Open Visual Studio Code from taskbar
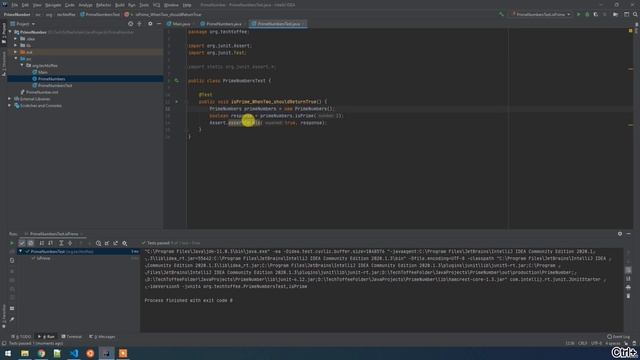 [x=74, y=353]
